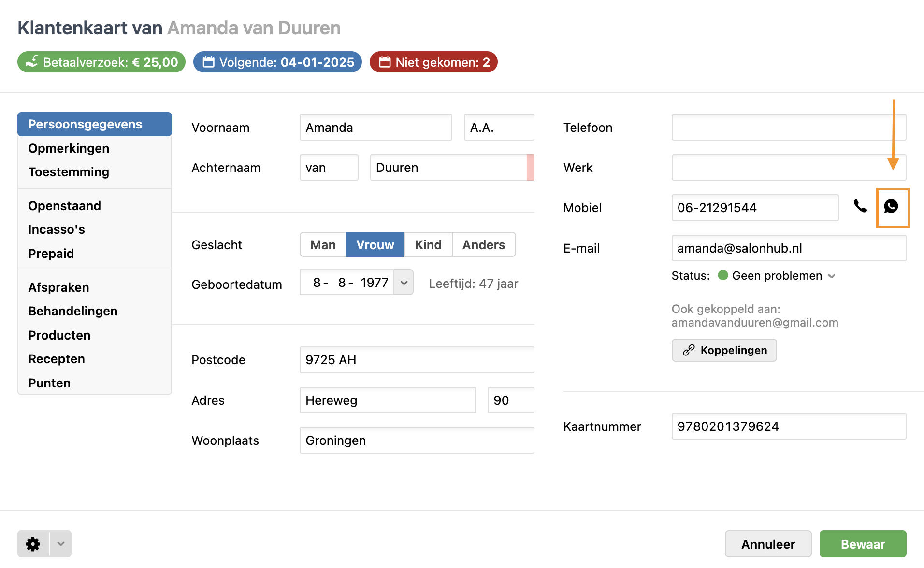Switch to the Afspraken section

58,287
